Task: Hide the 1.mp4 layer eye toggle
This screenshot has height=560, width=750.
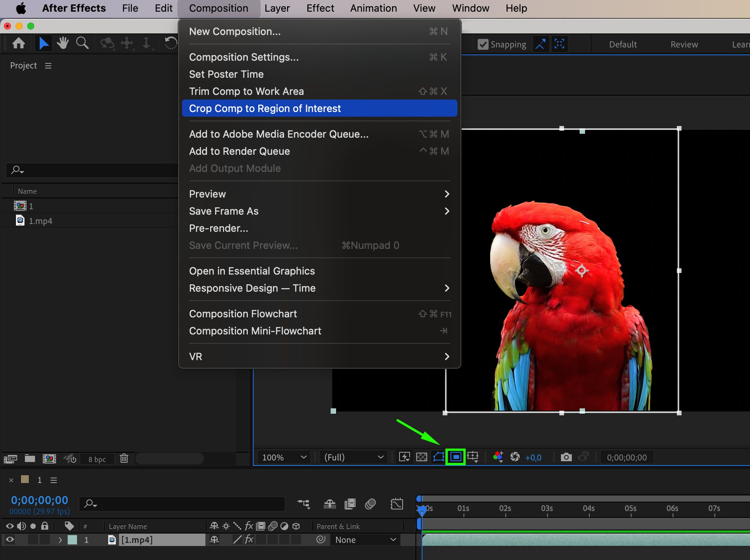Action: coord(10,539)
